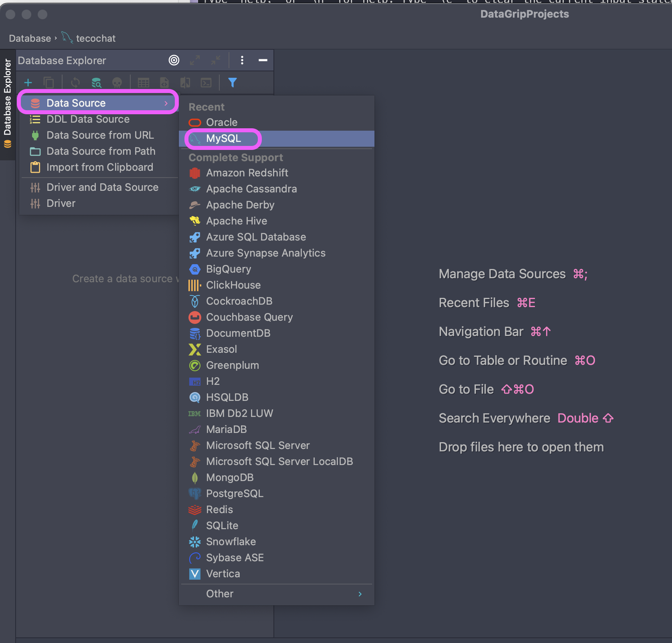
Task: Open data source properties icon
Action: pos(96,83)
